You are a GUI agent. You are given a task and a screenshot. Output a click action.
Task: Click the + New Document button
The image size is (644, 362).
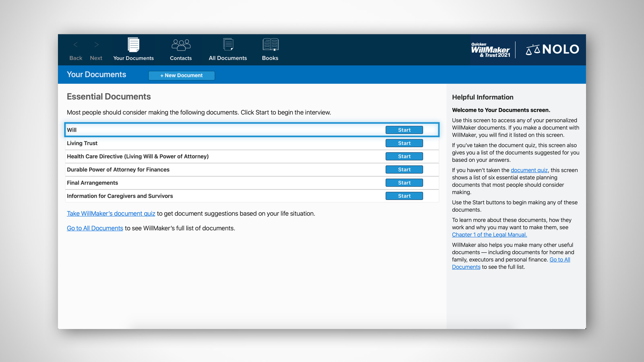click(x=181, y=75)
